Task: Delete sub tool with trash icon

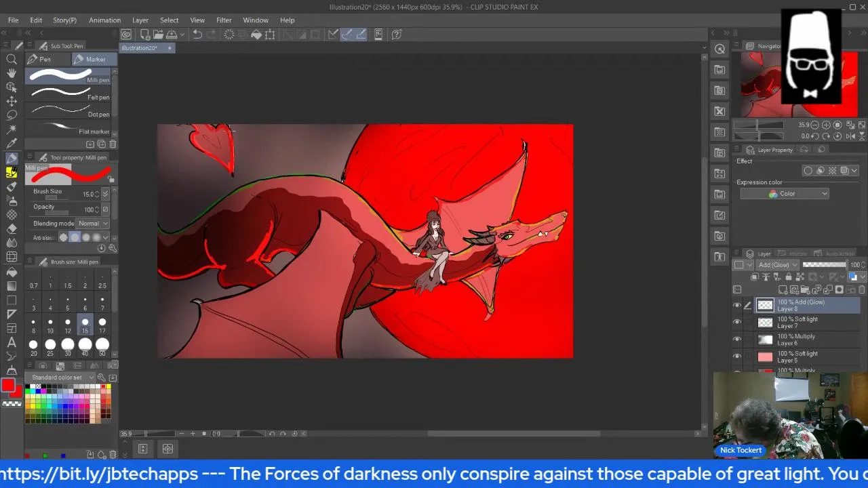Action: click(113, 144)
